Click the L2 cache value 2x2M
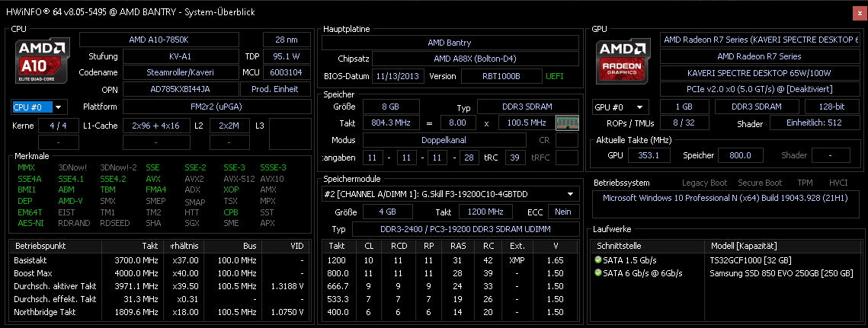868x328 pixels. click(229, 126)
